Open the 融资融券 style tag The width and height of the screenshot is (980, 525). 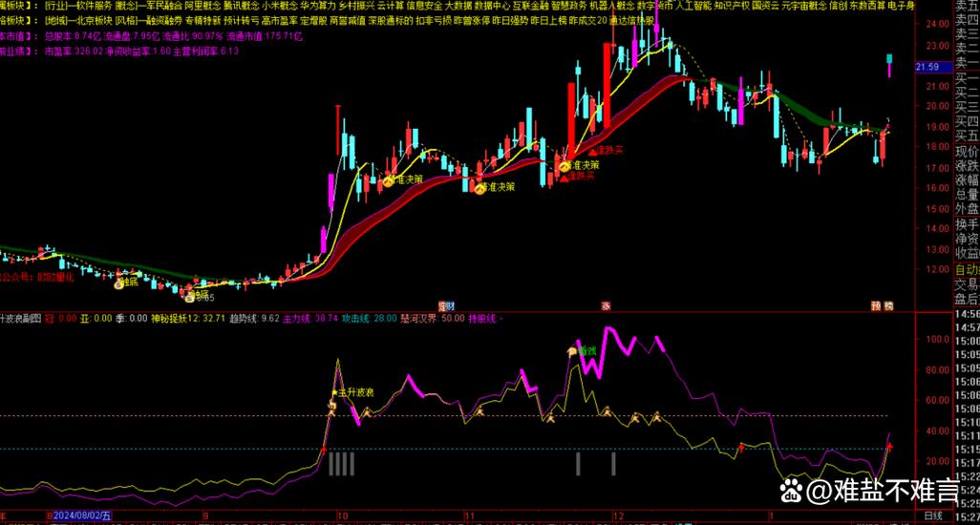click(163, 21)
